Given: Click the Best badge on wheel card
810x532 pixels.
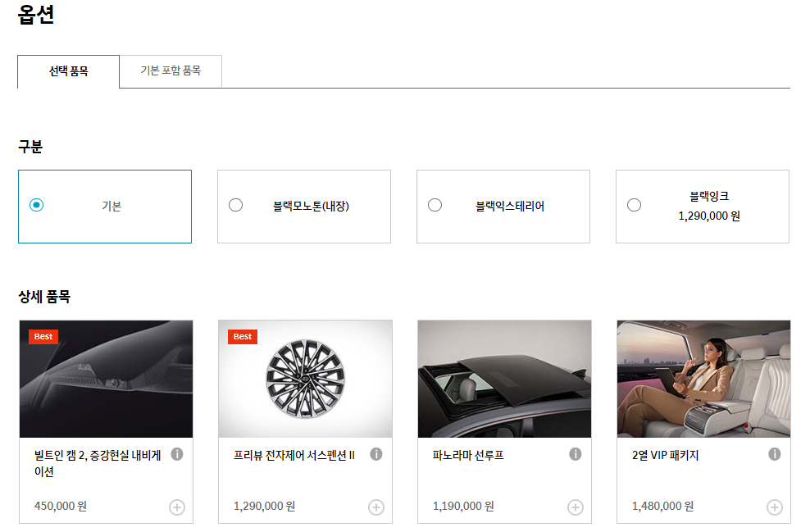Looking at the screenshot, I should point(243,337).
